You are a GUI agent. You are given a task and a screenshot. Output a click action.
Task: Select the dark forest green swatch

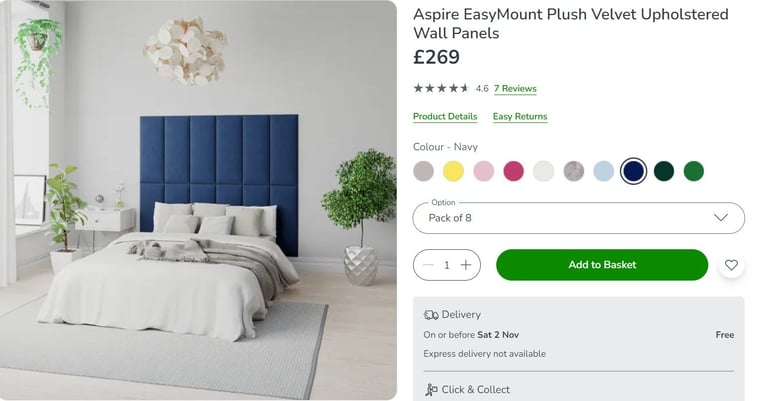[664, 171]
